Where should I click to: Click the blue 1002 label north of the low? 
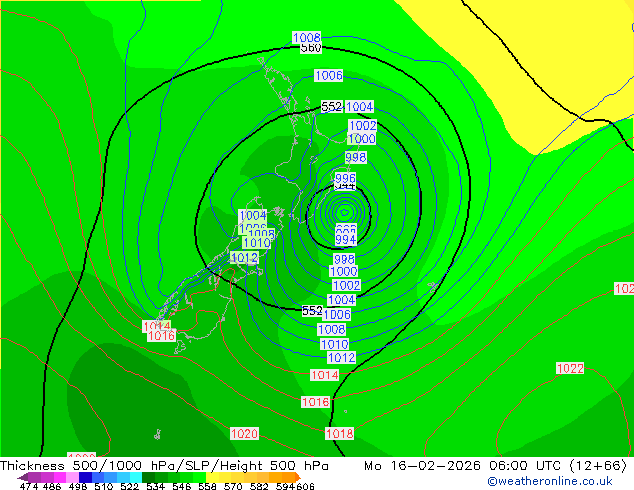(363, 125)
